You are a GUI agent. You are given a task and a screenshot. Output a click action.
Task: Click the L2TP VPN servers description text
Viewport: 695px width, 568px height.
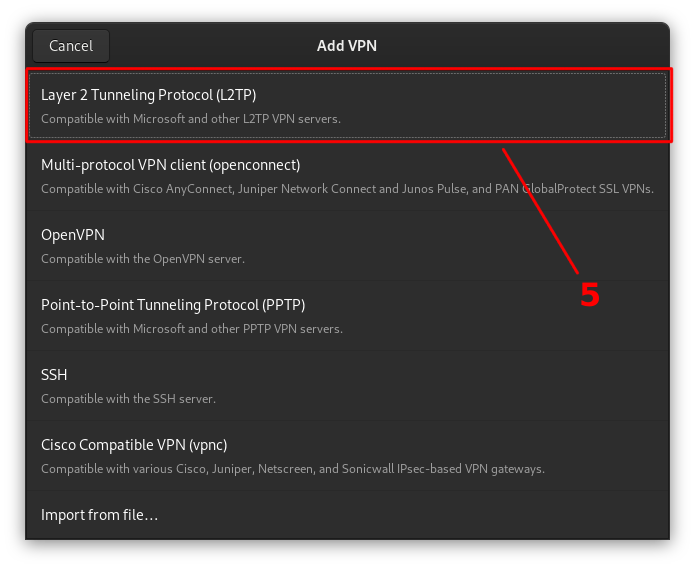[x=191, y=119]
